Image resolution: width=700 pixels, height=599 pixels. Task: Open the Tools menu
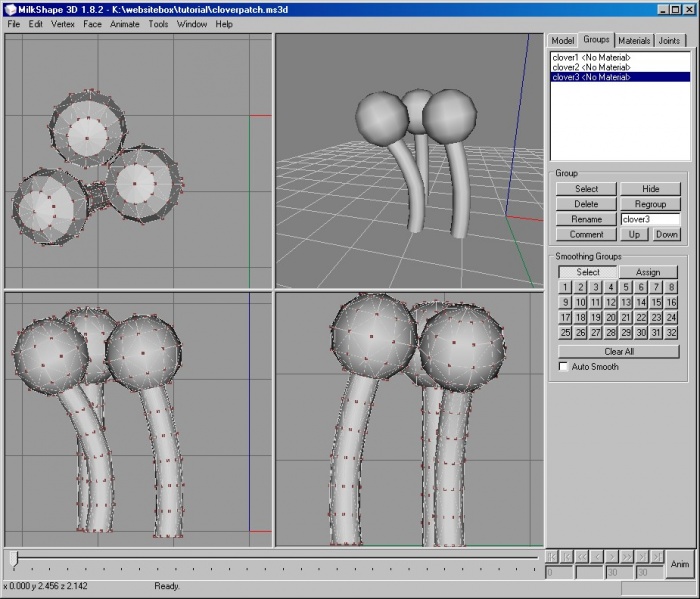click(x=158, y=23)
